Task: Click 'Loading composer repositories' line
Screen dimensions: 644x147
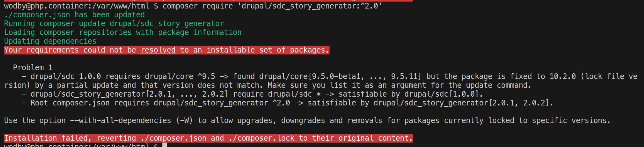Action: tap(123, 32)
